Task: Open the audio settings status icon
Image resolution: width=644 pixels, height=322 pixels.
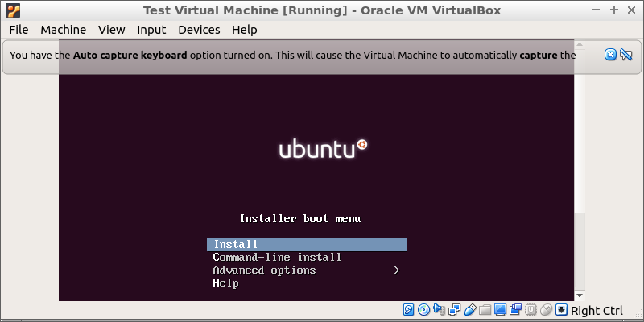Action: click(x=439, y=310)
